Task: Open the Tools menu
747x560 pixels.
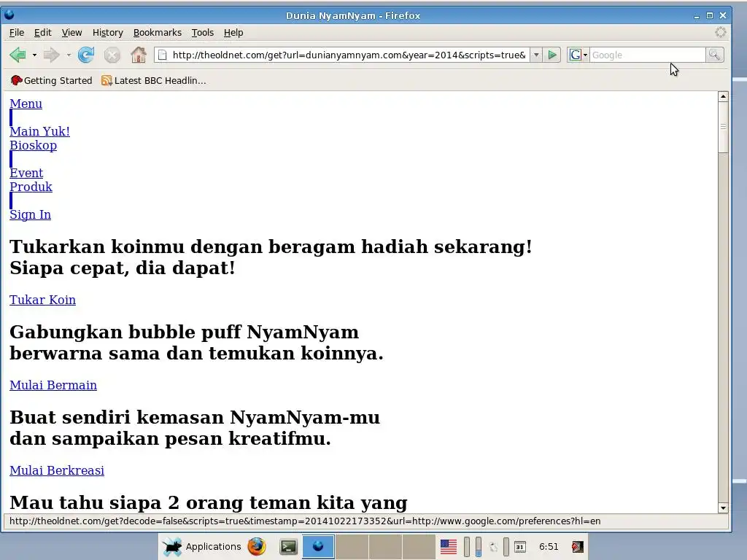Action: coord(203,32)
